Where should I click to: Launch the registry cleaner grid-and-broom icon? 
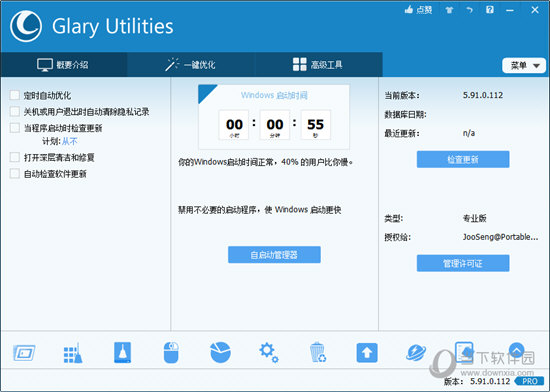[73, 353]
